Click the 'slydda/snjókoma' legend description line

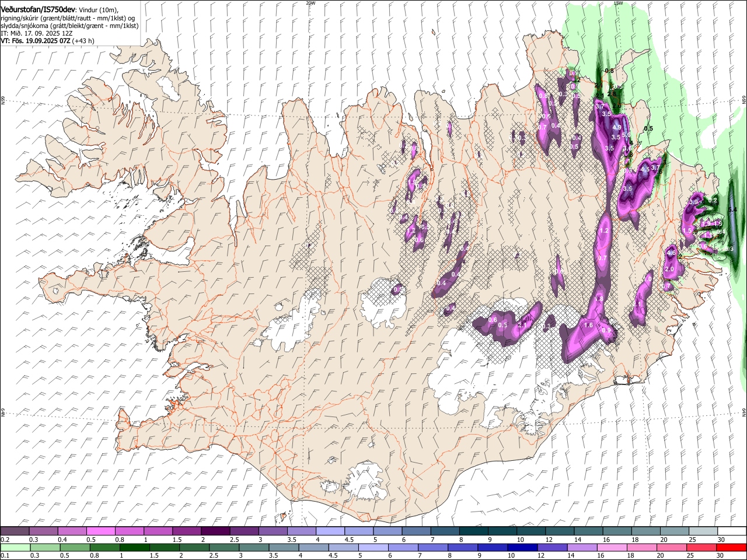69,26
